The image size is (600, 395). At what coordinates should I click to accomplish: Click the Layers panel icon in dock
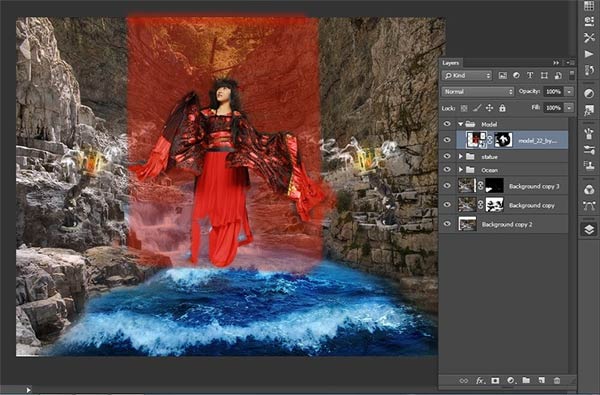click(589, 229)
